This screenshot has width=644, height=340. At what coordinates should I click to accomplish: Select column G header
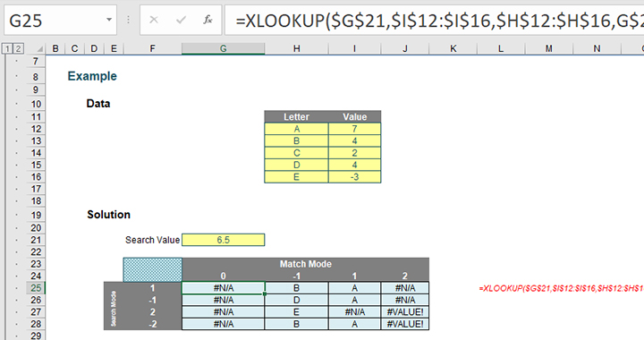coord(223,48)
